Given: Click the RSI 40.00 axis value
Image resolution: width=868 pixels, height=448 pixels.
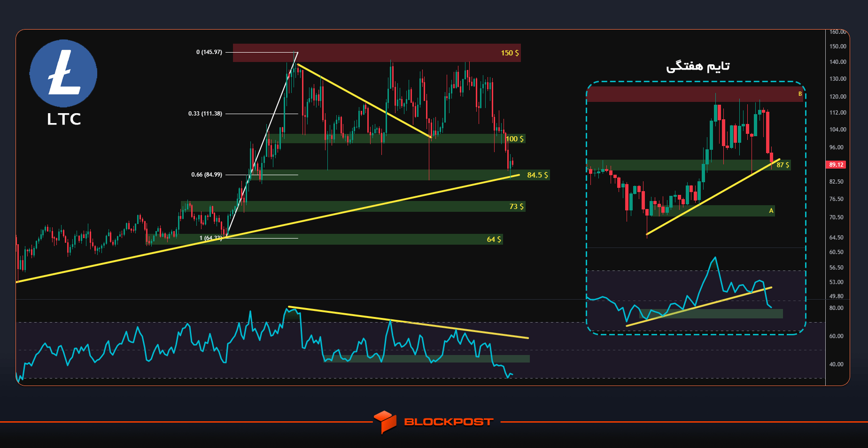Looking at the screenshot, I should coord(837,364).
